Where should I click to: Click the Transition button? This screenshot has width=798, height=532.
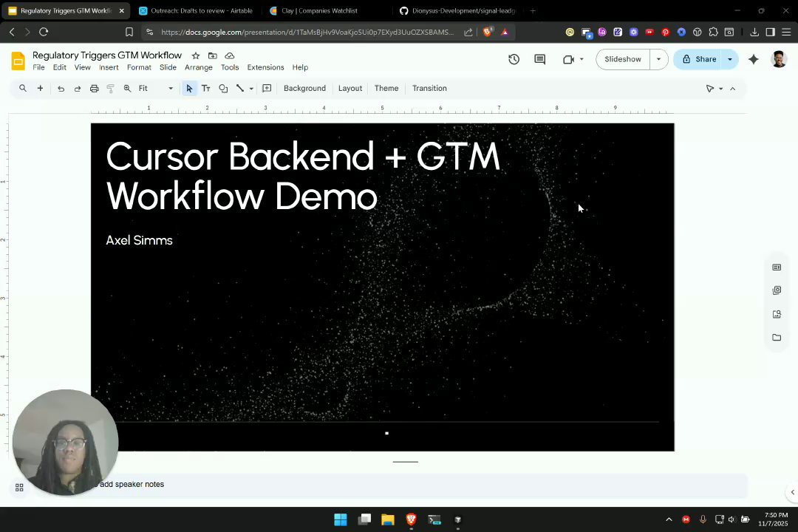[429, 88]
